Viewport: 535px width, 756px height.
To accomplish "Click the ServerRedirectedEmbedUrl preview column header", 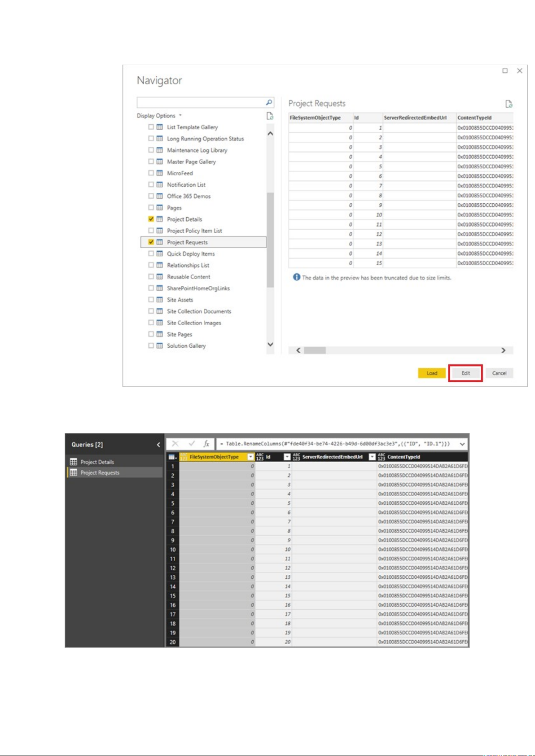I will (x=419, y=118).
